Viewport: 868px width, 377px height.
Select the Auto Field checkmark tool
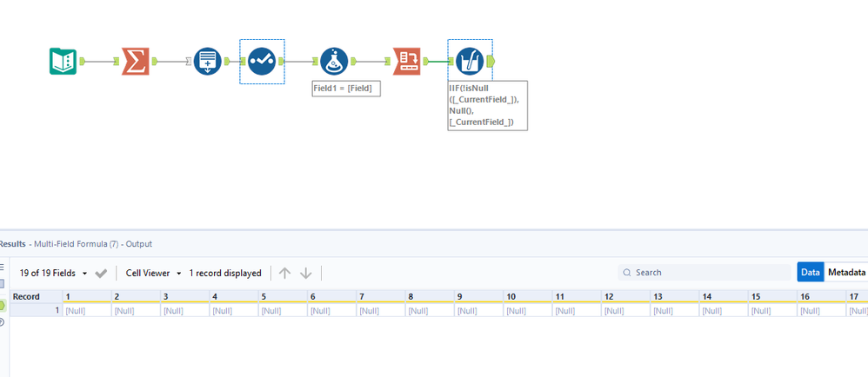pyautogui.click(x=262, y=62)
